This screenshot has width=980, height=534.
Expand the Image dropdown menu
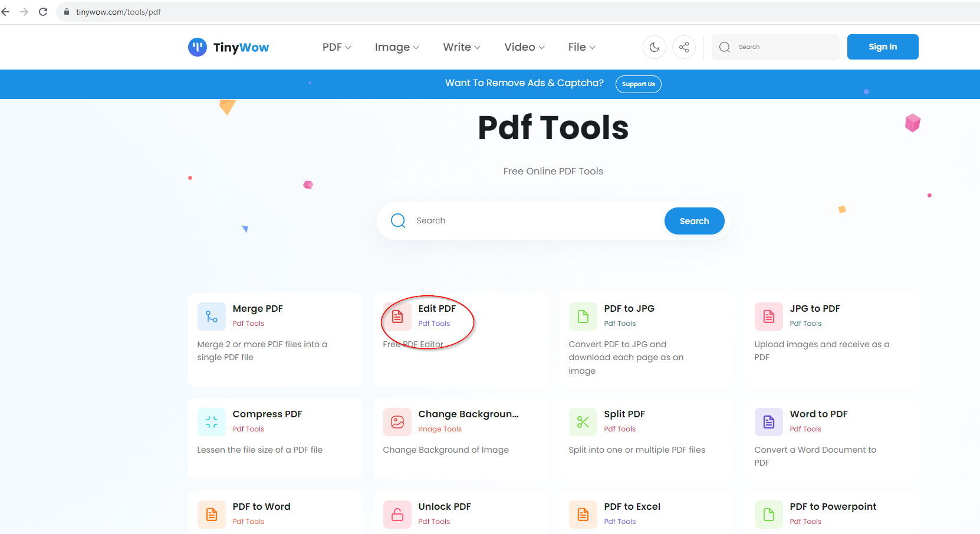(x=397, y=47)
